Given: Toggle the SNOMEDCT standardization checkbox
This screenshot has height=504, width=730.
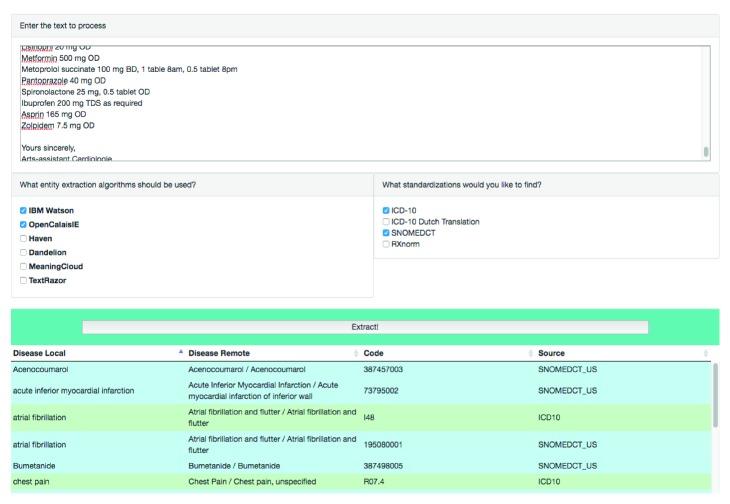Looking at the screenshot, I should pyautogui.click(x=386, y=232).
